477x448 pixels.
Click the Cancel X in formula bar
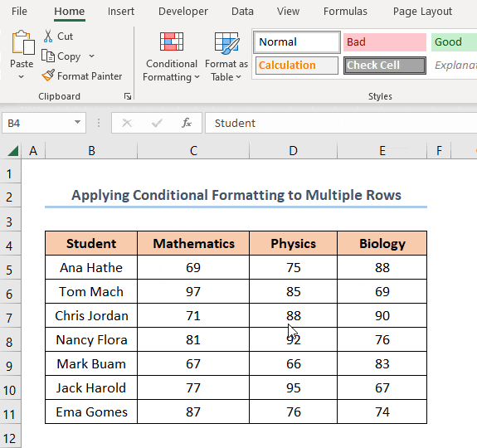127,123
